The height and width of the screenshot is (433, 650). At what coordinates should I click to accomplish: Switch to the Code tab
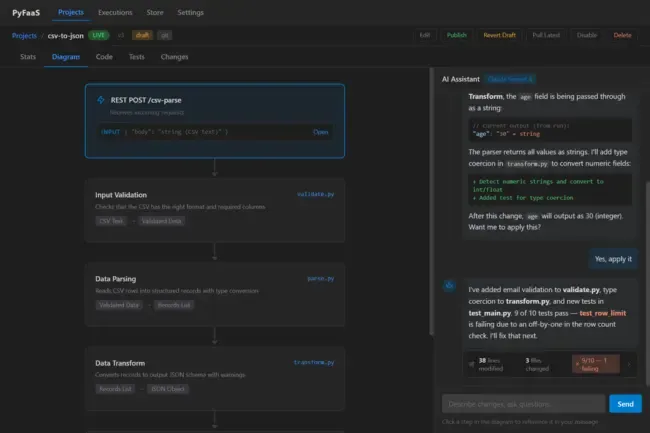104,57
